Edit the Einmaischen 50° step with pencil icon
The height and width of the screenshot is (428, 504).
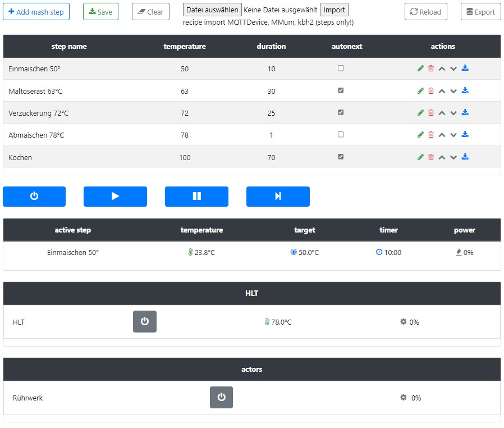(420, 69)
